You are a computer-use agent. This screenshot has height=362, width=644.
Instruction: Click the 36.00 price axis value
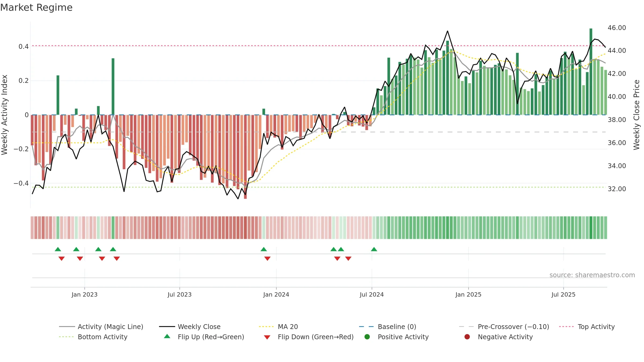click(617, 143)
